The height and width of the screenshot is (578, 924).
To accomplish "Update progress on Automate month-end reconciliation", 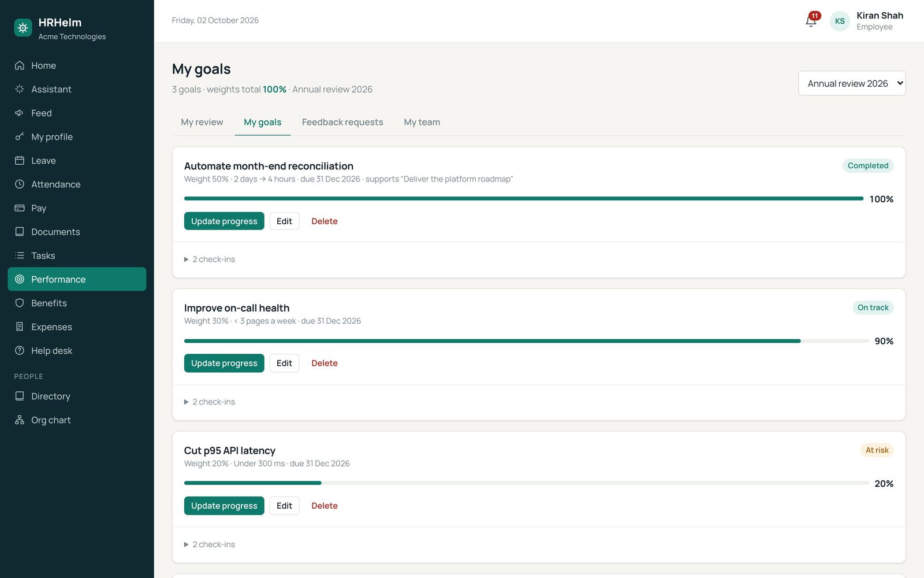I will (x=224, y=221).
